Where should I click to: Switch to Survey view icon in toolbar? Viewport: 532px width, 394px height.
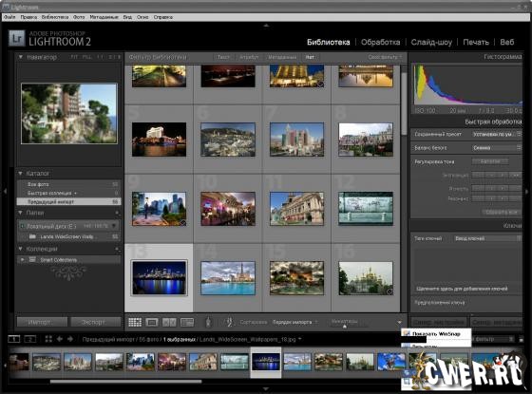[x=187, y=322]
